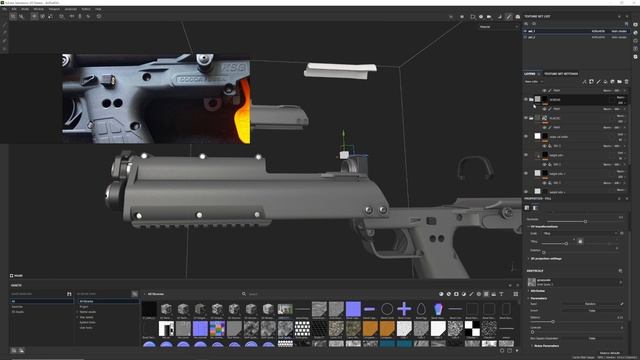Select the first texture set in the list
Viewport: 640px width, 360px height.
(x=576, y=31)
